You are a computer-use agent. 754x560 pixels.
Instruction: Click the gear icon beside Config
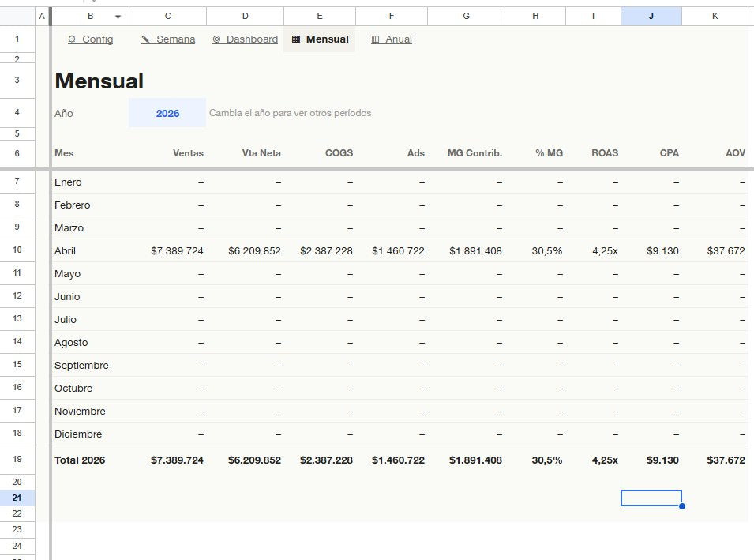72,39
